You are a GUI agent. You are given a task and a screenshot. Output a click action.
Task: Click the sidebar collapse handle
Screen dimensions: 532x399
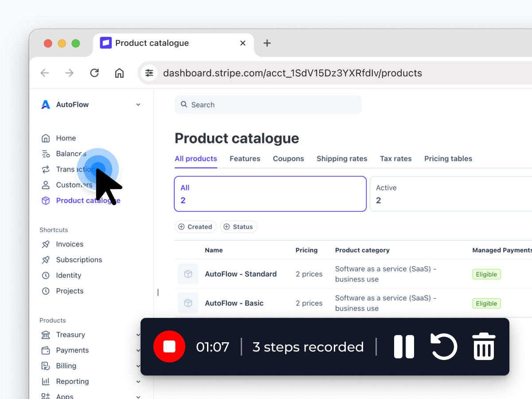pyautogui.click(x=158, y=292)
